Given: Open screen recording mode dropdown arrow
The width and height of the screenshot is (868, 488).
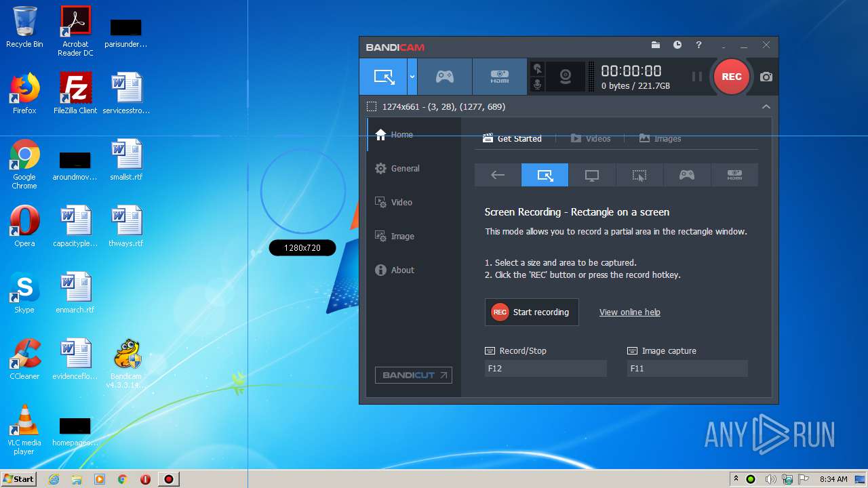Looking at the screenshot, I should pos(412,77).
